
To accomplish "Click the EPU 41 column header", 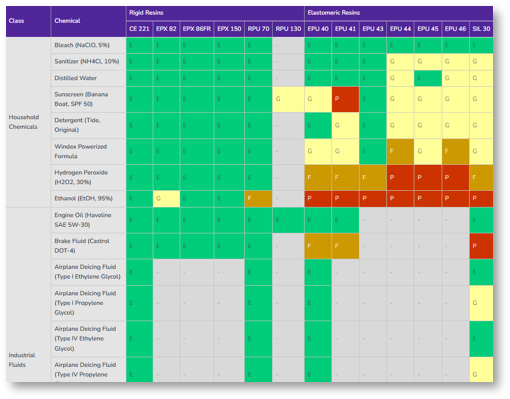I will pos(345,29).
